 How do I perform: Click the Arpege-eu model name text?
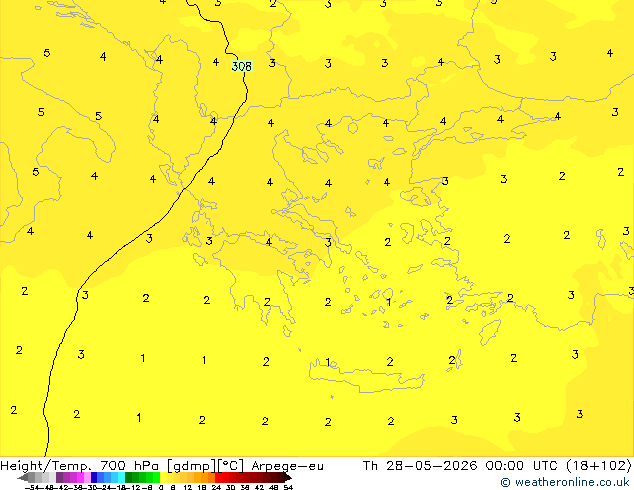287,466
